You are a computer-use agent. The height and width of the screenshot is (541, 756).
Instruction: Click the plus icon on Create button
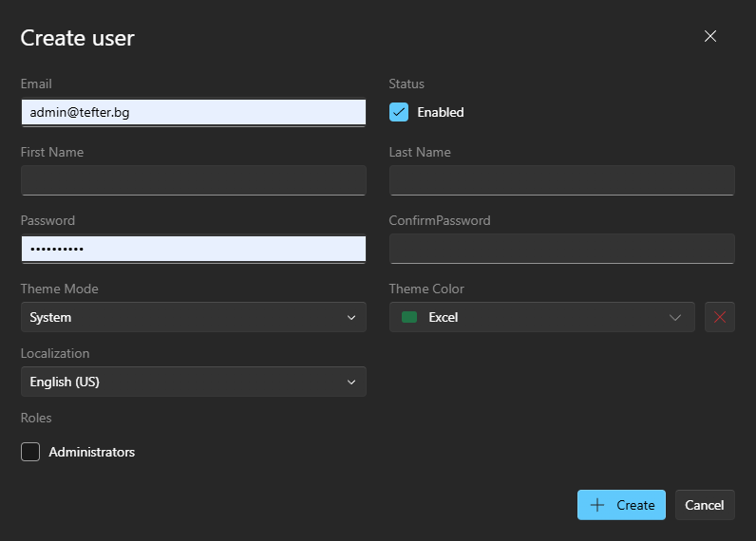596,505
